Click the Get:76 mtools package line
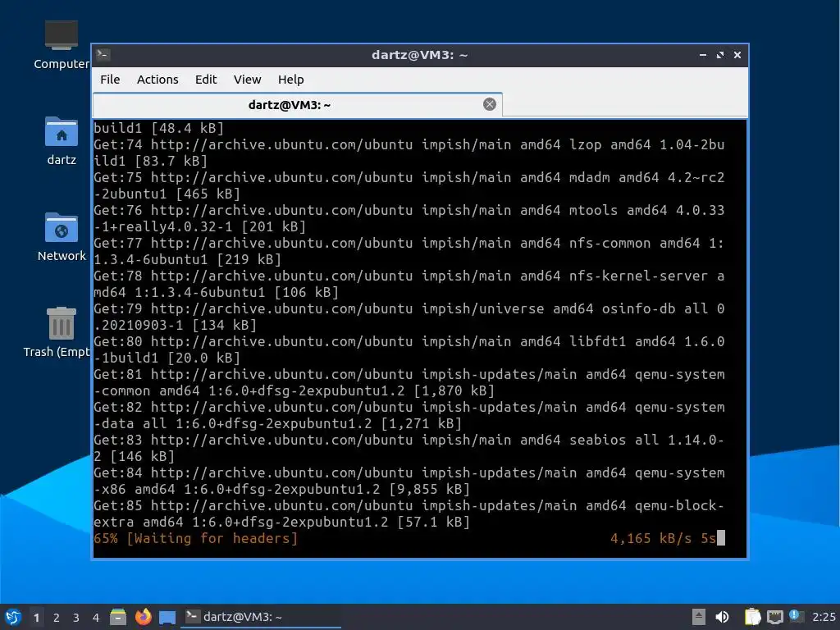Screen dimensions: 840x630 click(x=409, y=218)
